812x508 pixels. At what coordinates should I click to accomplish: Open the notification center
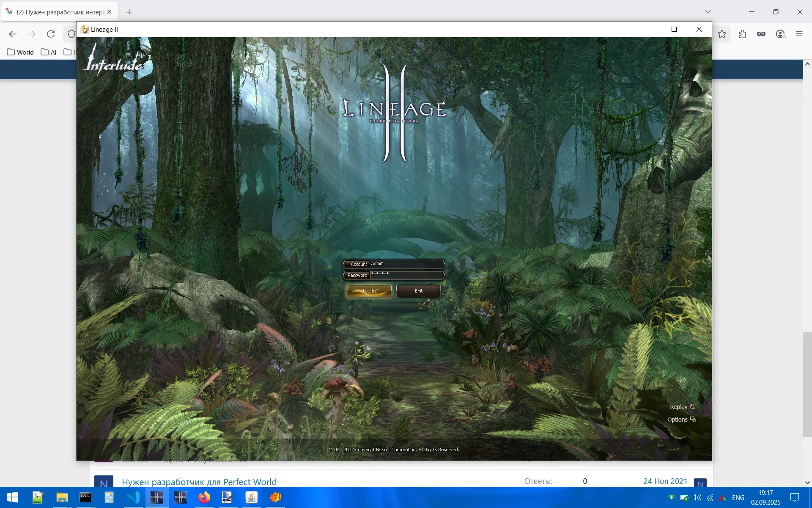point(795,497)
